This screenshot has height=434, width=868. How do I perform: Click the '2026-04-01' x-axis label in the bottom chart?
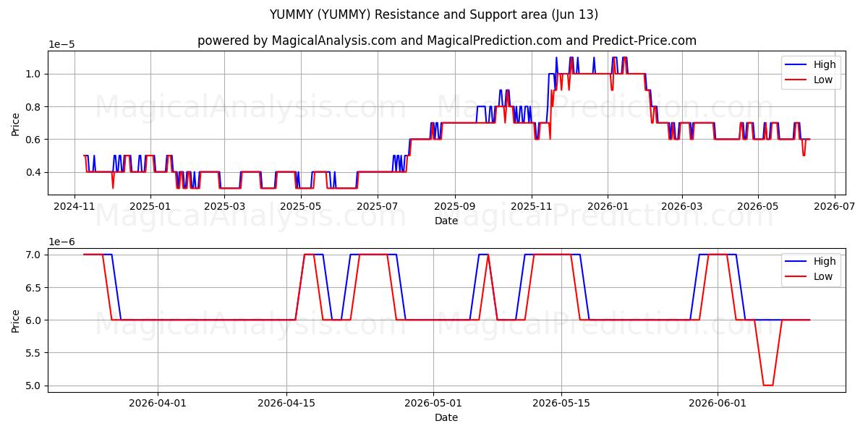point(158,403)
